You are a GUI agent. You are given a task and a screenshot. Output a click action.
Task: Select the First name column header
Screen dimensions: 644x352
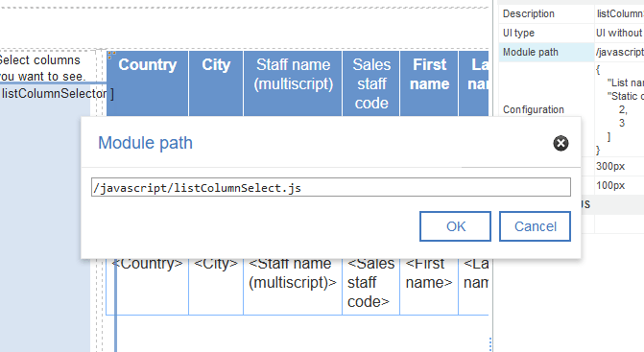point(429,83)
